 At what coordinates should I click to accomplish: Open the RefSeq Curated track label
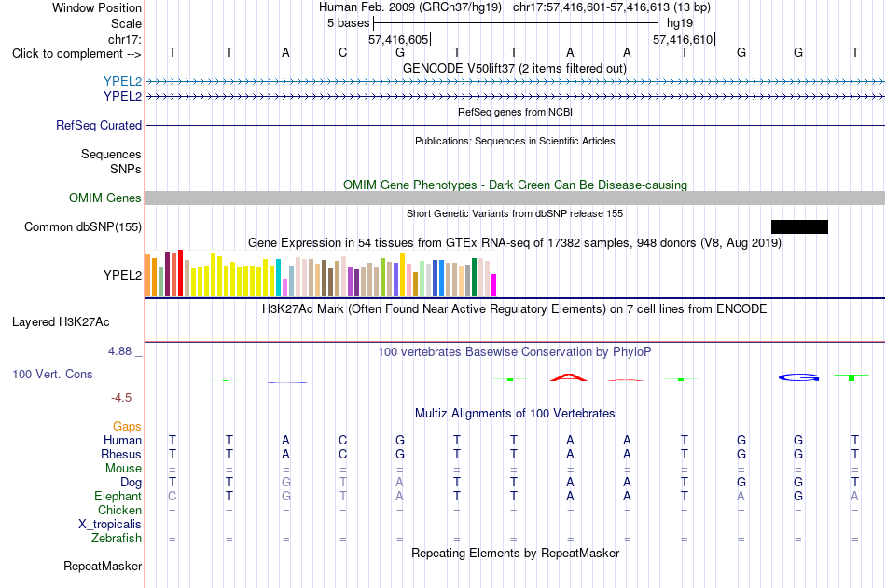click(99, 126)
